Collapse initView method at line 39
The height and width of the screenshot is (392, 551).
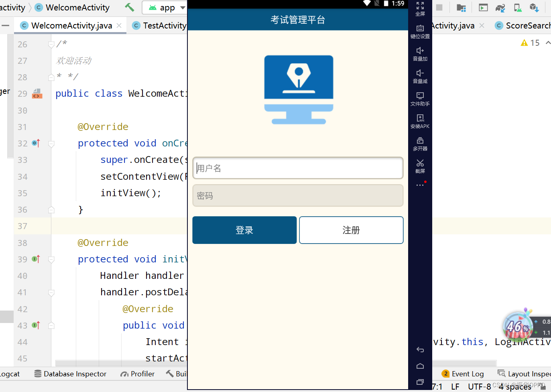51,260
